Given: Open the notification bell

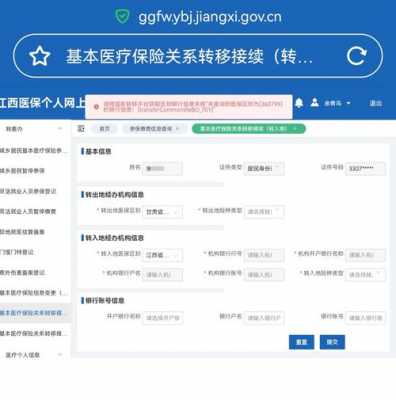Looking at the screenshot, I should 299,103.
